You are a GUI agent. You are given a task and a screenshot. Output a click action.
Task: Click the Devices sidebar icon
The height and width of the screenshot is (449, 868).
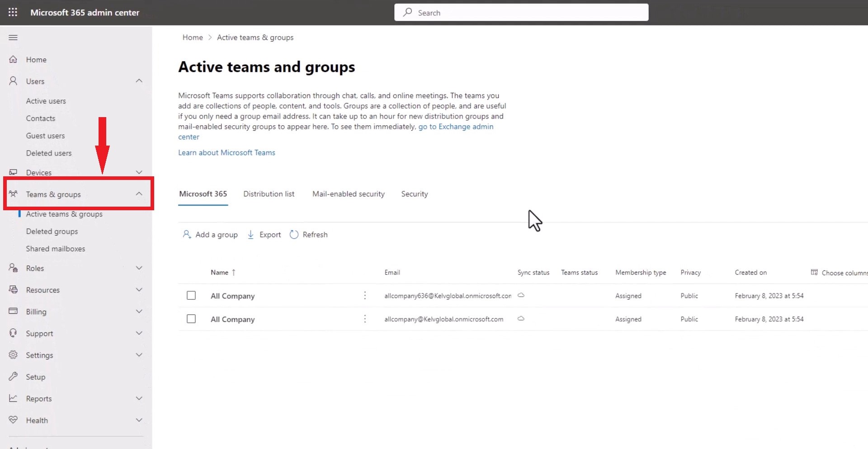pyautogui.click(x=14, y=172)
